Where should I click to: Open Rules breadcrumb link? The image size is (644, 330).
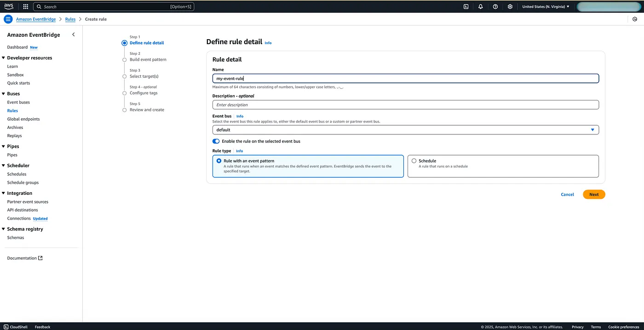click(x=70, y=19)
